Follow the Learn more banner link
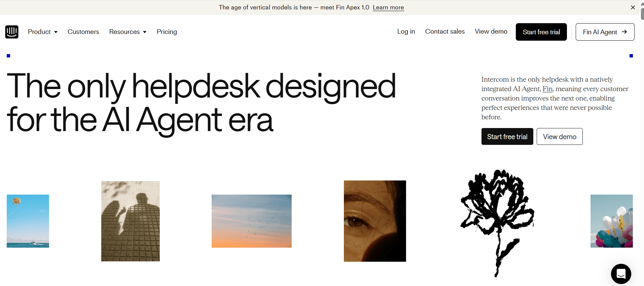This screenshot has width=644, height=286. (388, 7)
